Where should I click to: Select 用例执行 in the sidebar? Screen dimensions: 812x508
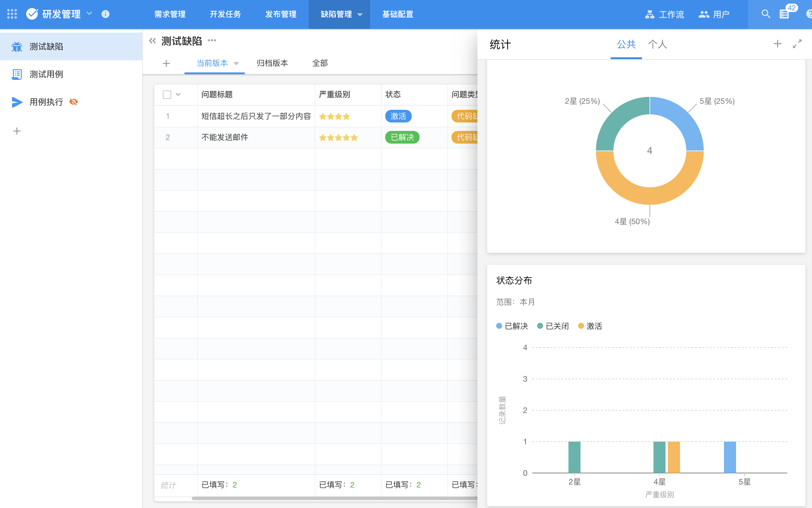point(71,102)
